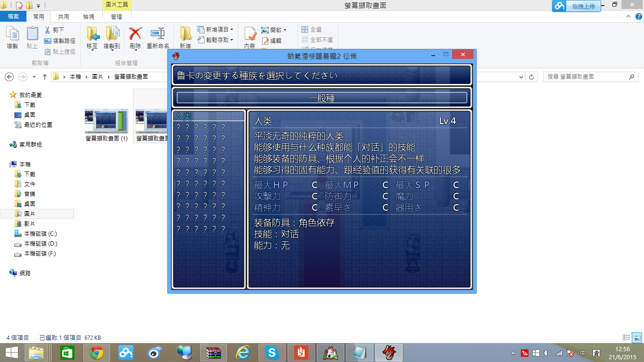Open Skype from the taskbar
Screen dimensions: 644x362
[x=272, y=353]
